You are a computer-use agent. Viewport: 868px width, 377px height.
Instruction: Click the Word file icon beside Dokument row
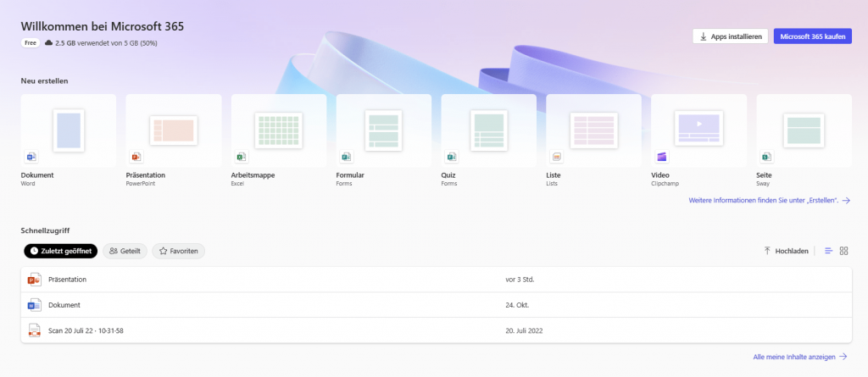pos(34,305)
